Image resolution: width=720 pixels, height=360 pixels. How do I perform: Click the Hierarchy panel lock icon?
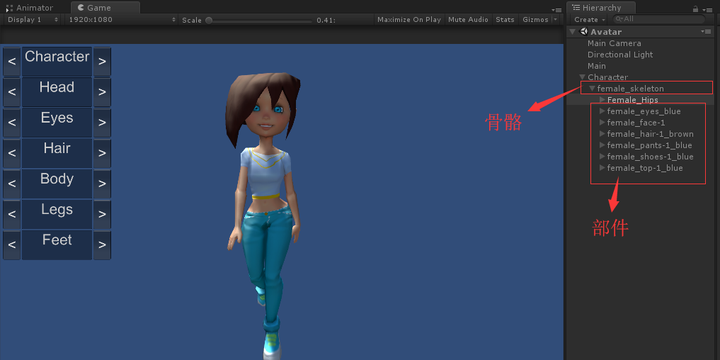coord(696,9)
